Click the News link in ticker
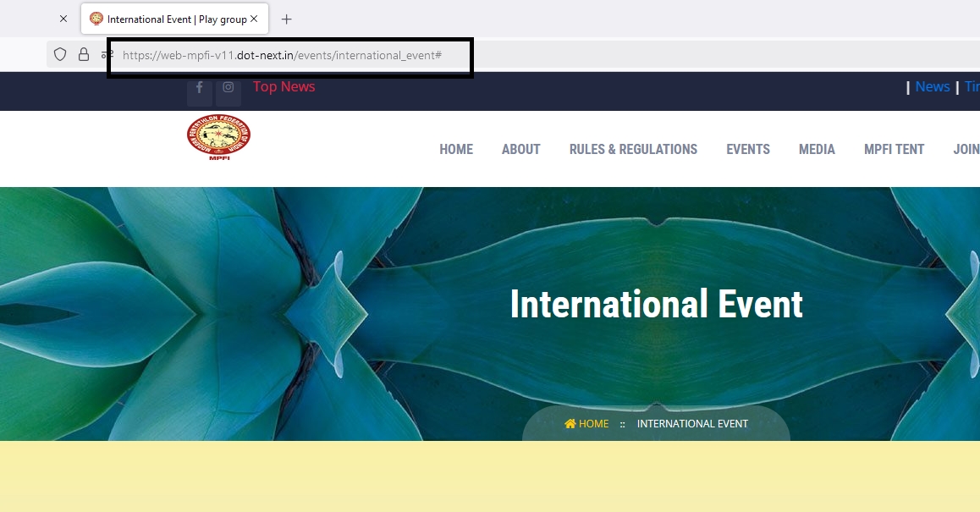The image size is (980, 512). [x=932, y=86]
